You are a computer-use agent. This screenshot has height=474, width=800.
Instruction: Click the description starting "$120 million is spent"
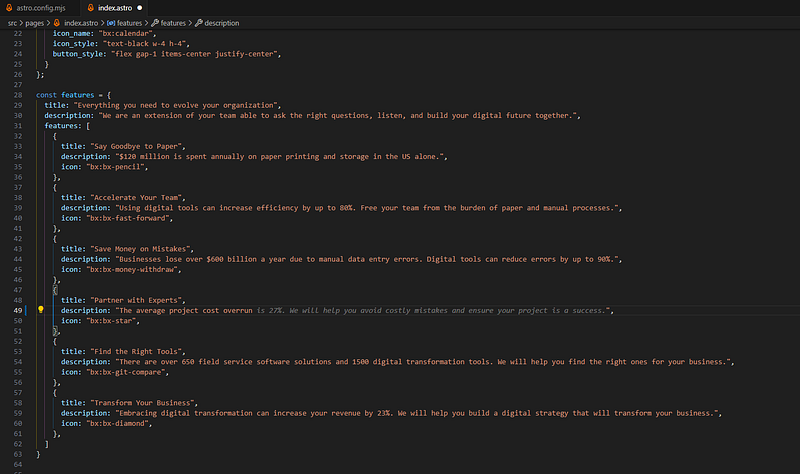tap(281, 157)
